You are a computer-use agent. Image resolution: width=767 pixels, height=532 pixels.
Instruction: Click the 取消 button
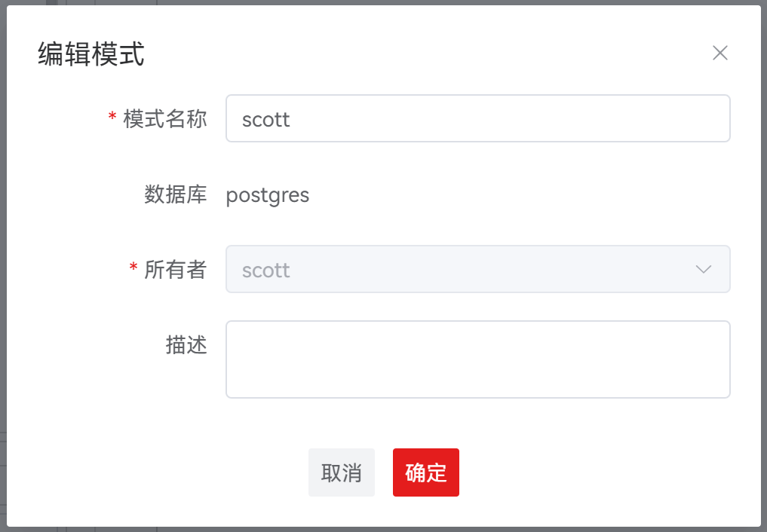pyautogui.click(x=342, y=472)
